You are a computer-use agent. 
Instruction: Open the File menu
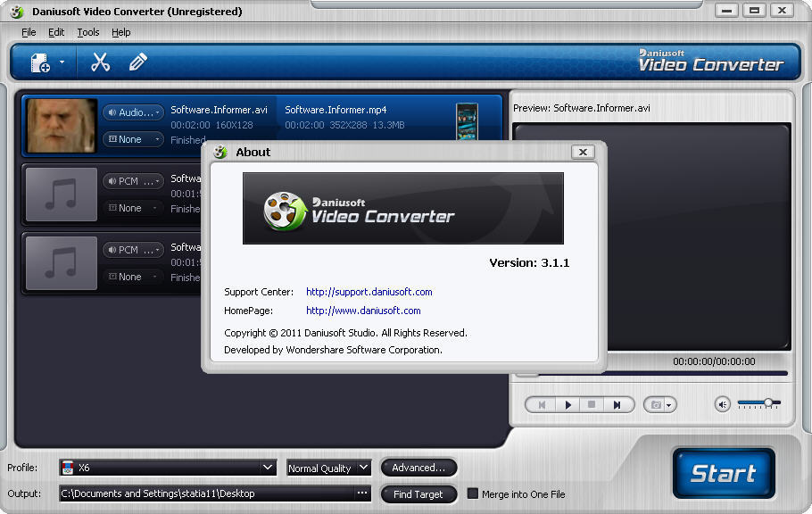[29, 32]
